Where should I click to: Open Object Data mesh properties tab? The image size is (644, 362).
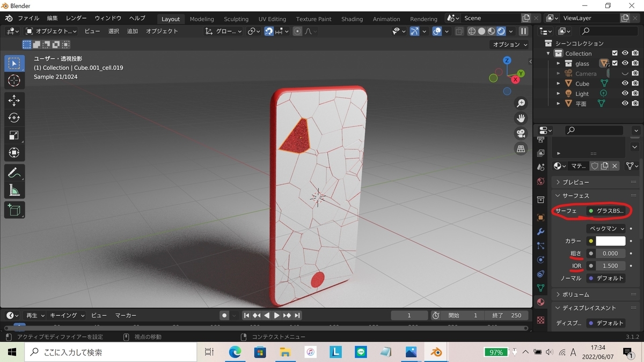540,288
